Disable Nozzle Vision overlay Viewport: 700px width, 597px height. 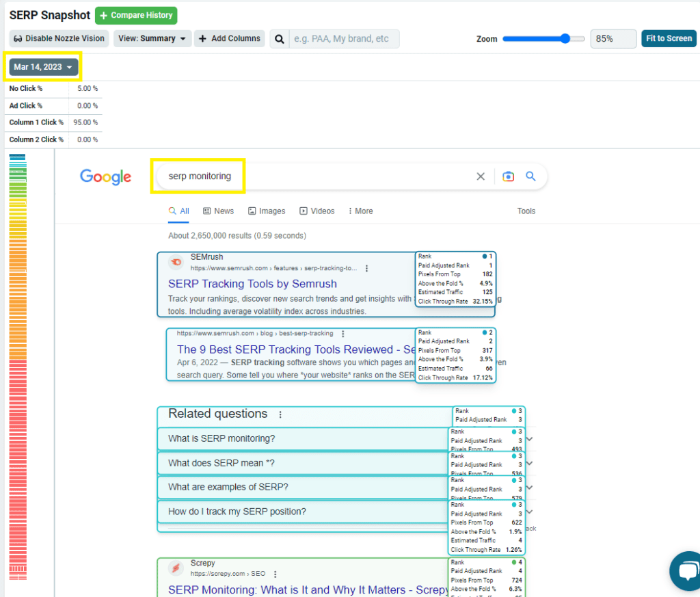point(59,38)
